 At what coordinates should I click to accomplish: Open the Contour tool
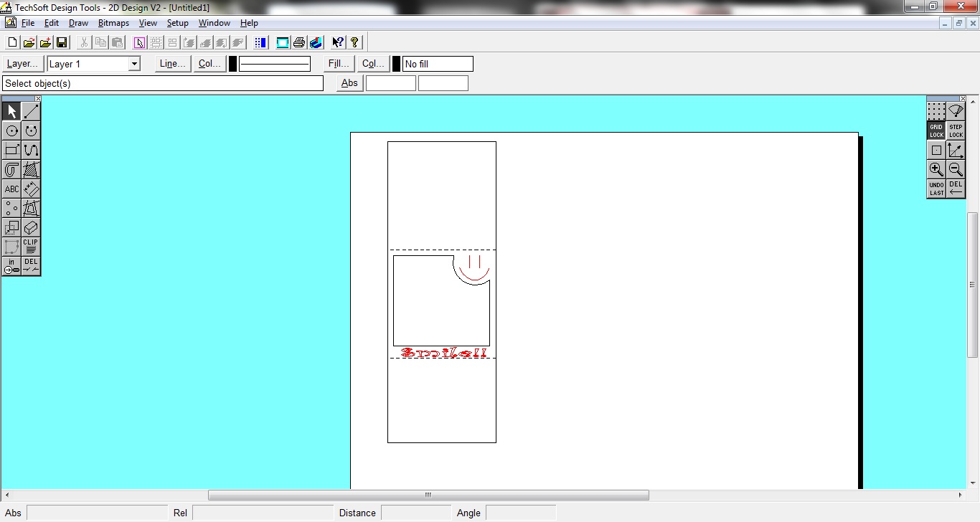click(11, 169)
